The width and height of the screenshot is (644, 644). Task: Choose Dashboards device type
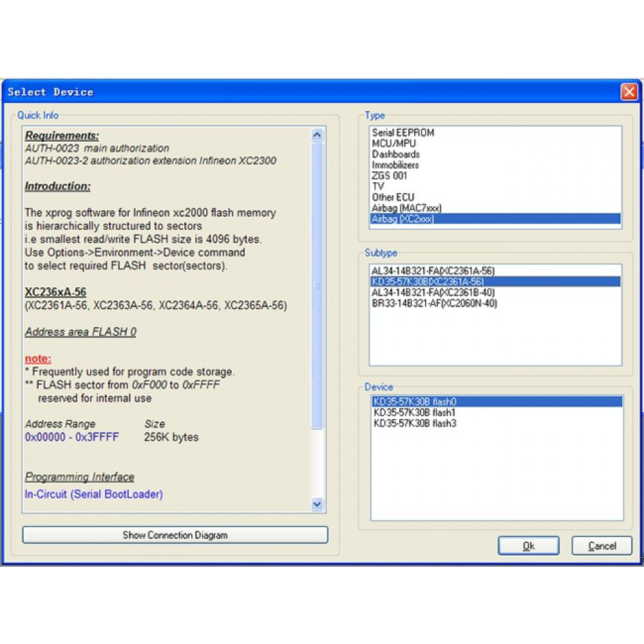tap(396, 155)
